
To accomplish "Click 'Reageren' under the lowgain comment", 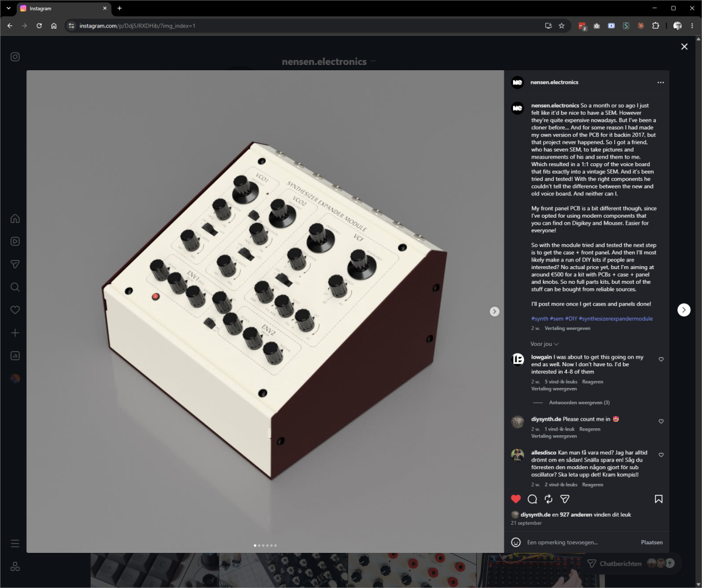I will pyautogui.click(x=593, y=381).
